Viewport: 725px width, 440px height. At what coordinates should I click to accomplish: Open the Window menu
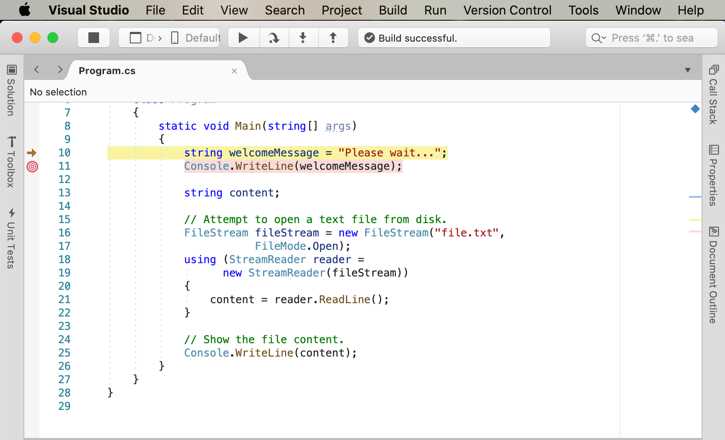click(638, 10)
